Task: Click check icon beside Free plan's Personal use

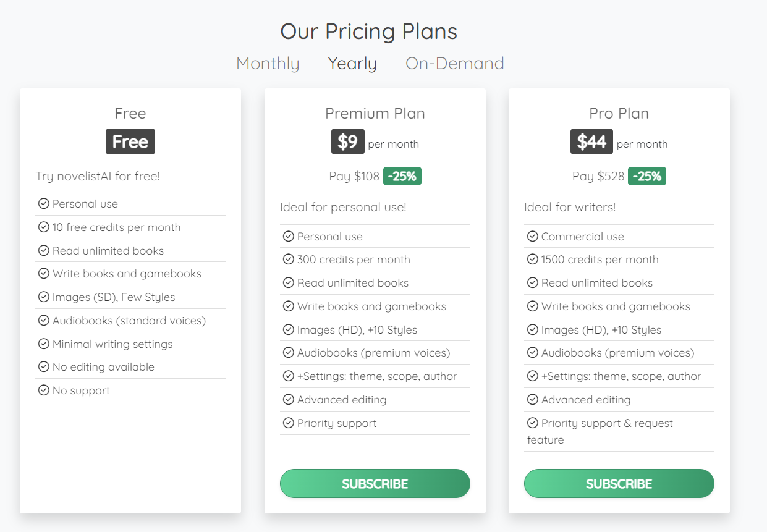Action: pyautogui.click(x=43, y=204)
